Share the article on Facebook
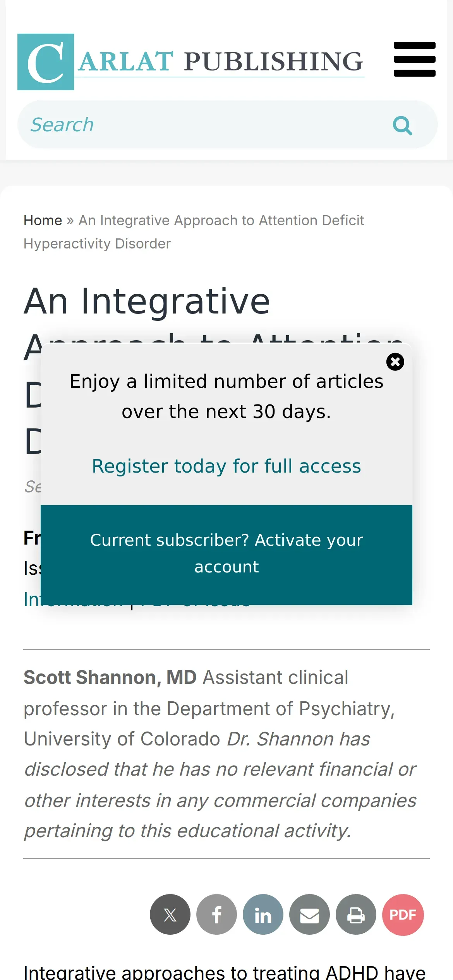The image size is (453, 980). tap(216, 915)
